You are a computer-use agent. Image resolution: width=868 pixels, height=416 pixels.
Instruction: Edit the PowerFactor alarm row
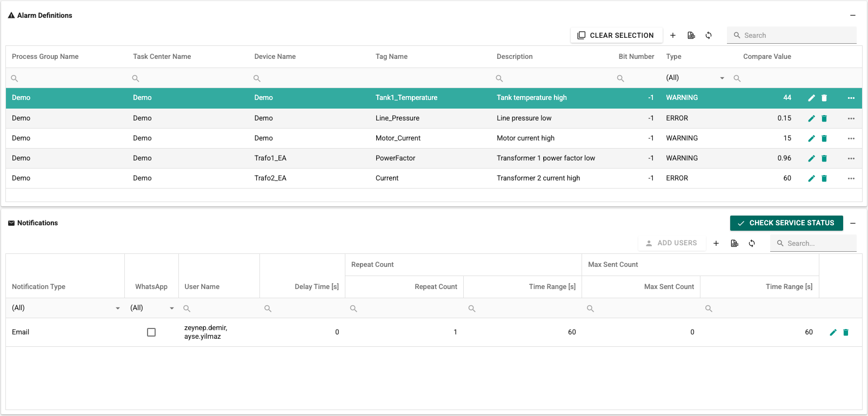pos(811,158)
